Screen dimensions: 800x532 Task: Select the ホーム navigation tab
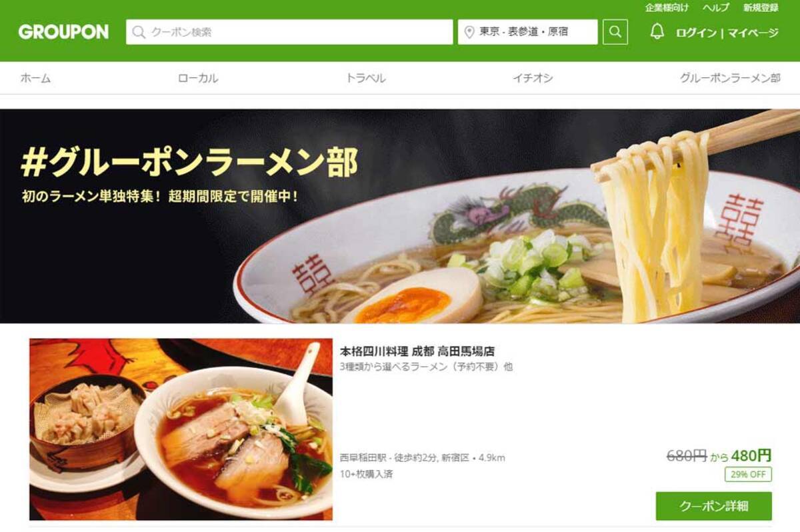(35, 78)
